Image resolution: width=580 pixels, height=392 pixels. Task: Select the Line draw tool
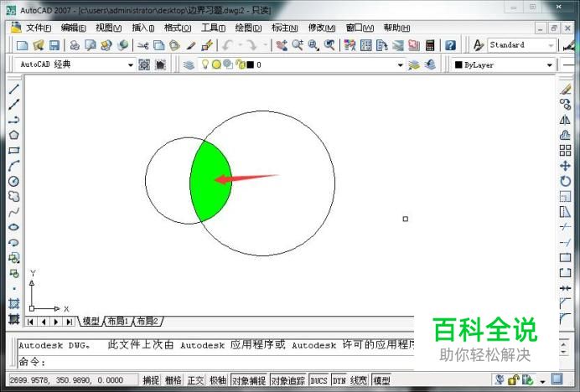pos(14,89)
